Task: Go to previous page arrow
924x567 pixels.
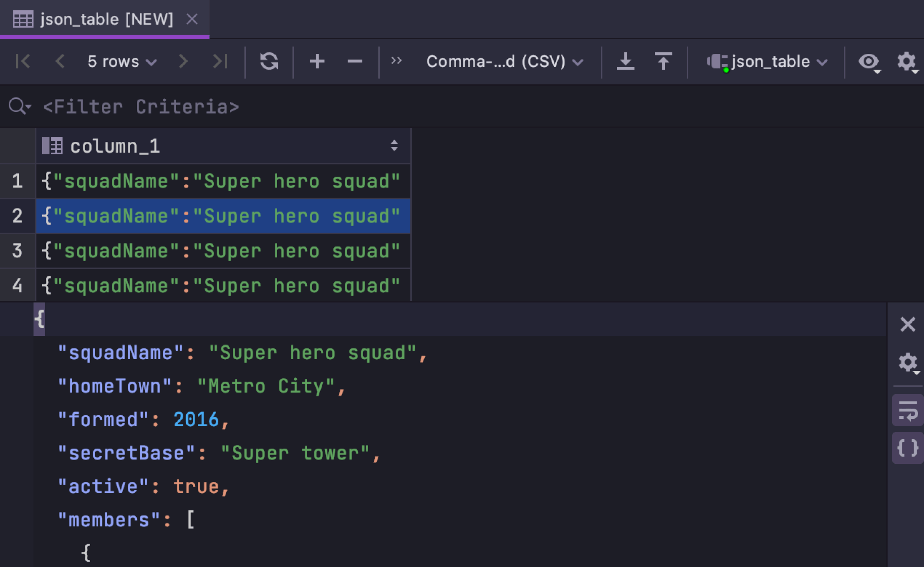Action: (x=60, y=62)
